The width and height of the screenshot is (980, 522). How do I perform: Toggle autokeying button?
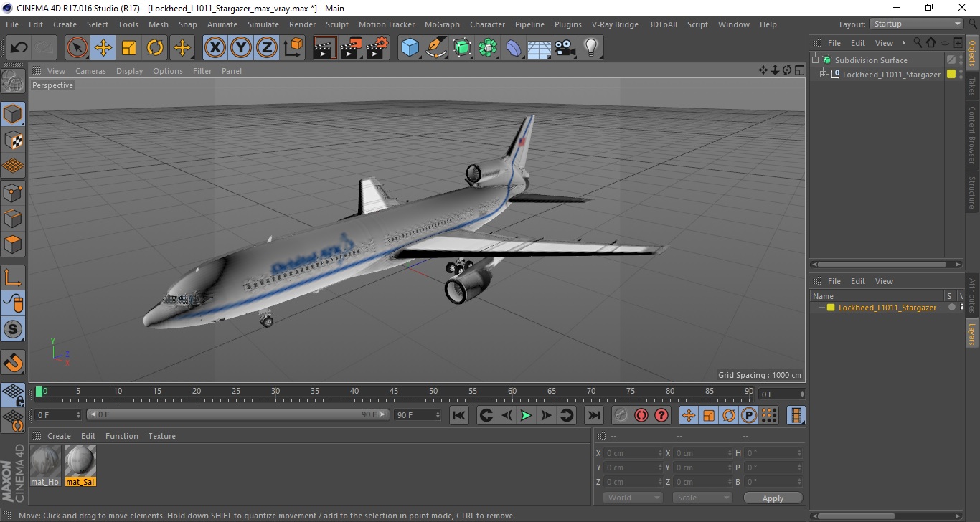tap(641, 415)
